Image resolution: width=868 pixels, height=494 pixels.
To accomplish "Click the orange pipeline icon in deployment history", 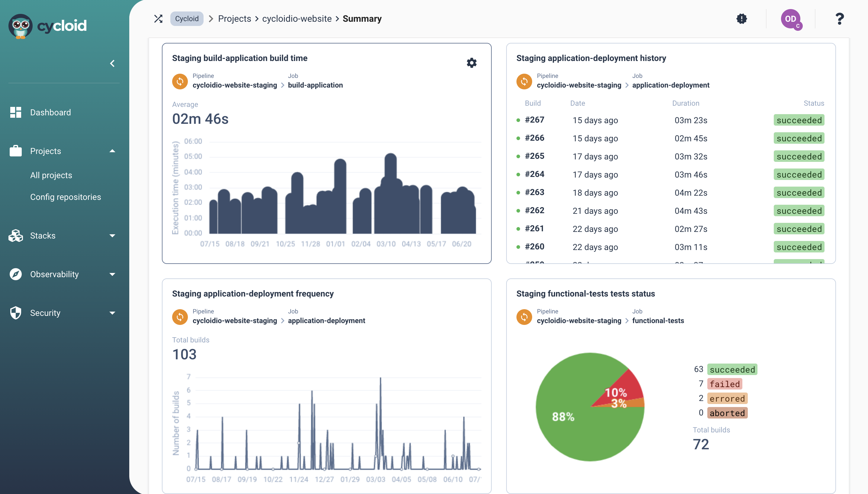I will coord(524,82).
